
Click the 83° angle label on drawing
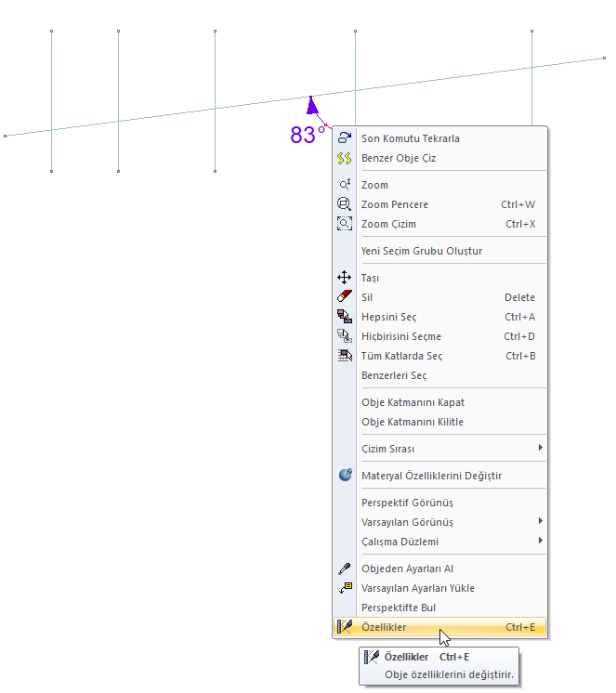[308, 135]
